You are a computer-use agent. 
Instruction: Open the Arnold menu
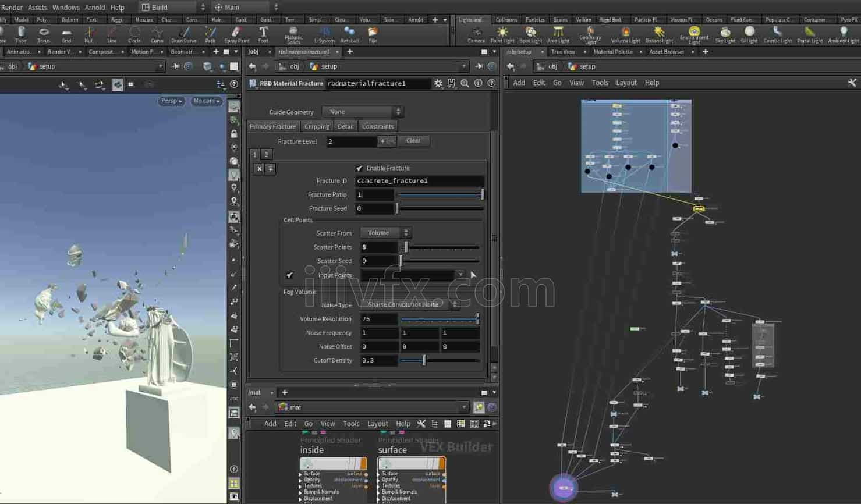tap(95, 8)
